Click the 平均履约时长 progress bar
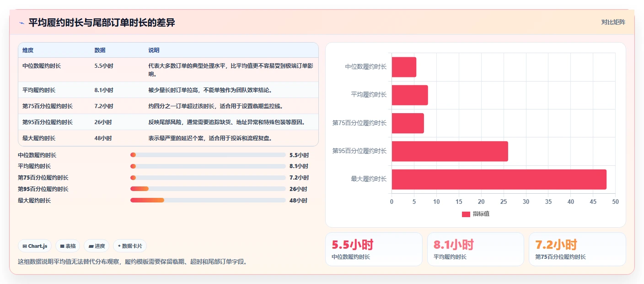 coord(208,166)
